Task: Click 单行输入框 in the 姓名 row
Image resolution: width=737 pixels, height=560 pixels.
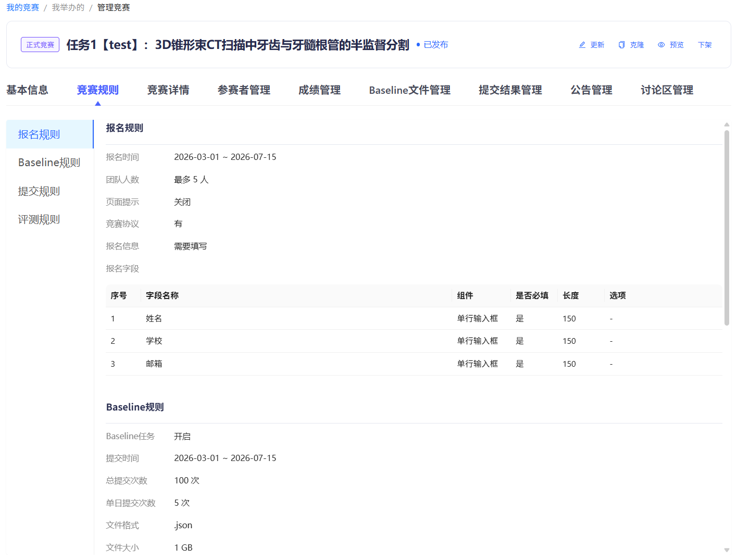Action: pos(478,318)
